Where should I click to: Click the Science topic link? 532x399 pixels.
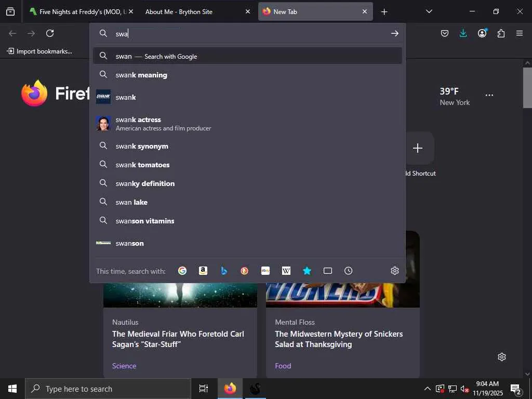[124, 366]
